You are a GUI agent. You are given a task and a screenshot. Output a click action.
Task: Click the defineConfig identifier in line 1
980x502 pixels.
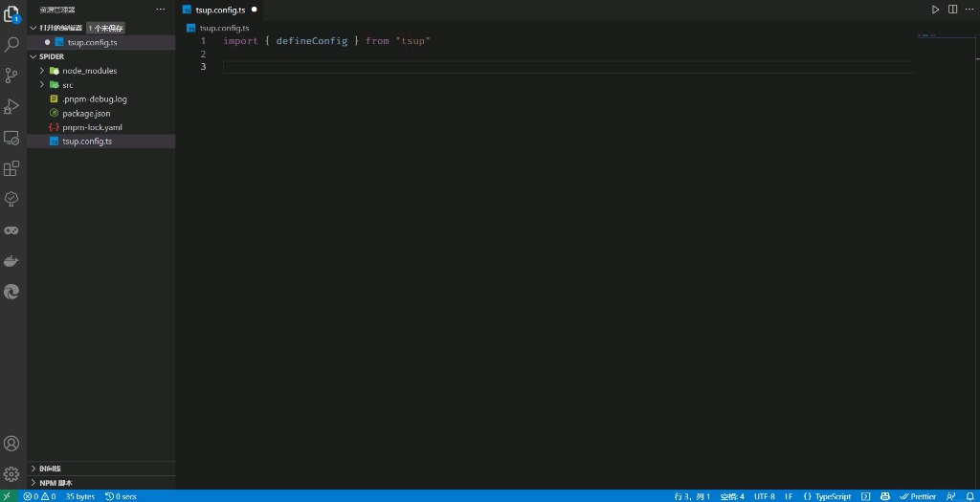click(x=312, y=40)
